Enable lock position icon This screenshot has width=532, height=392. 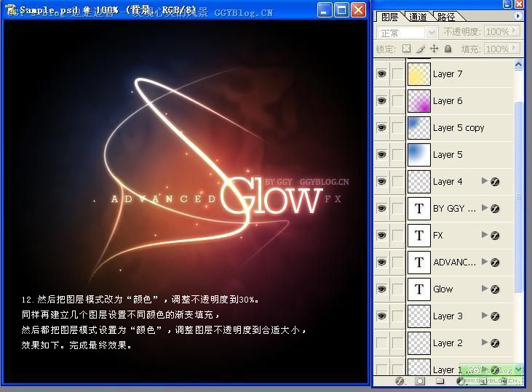434,49
